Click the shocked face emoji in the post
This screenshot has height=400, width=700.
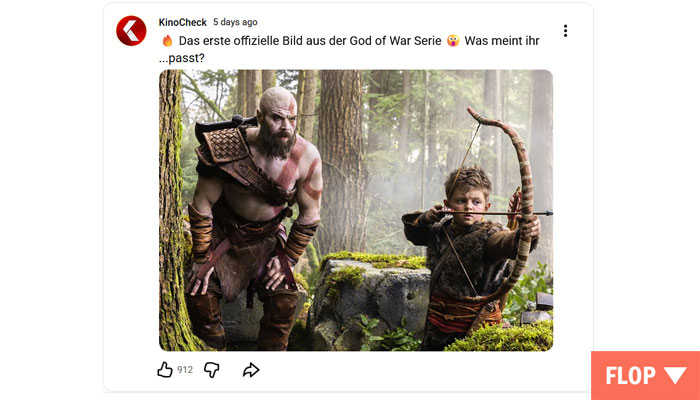pos(453,41)
